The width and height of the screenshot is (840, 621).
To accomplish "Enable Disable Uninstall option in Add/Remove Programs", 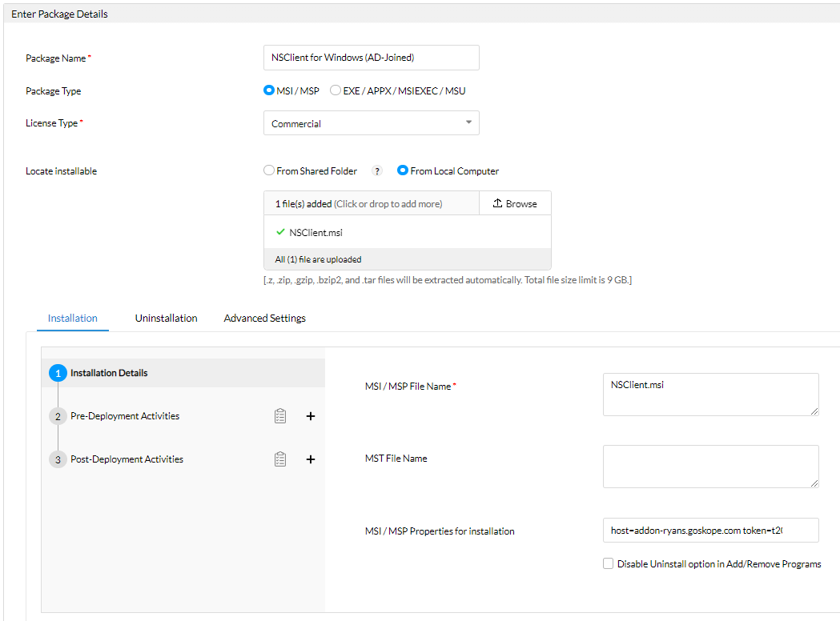I will pos(608,563).
